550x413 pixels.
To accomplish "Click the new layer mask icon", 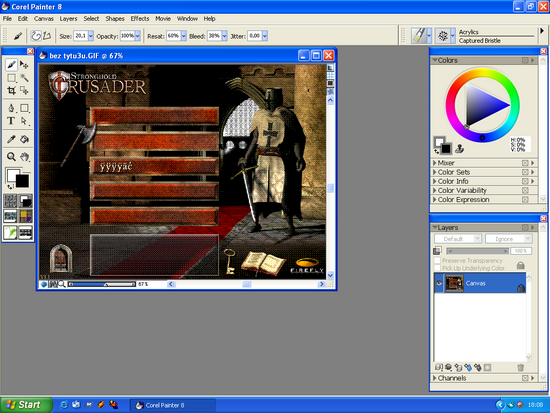I will point(488,367).
